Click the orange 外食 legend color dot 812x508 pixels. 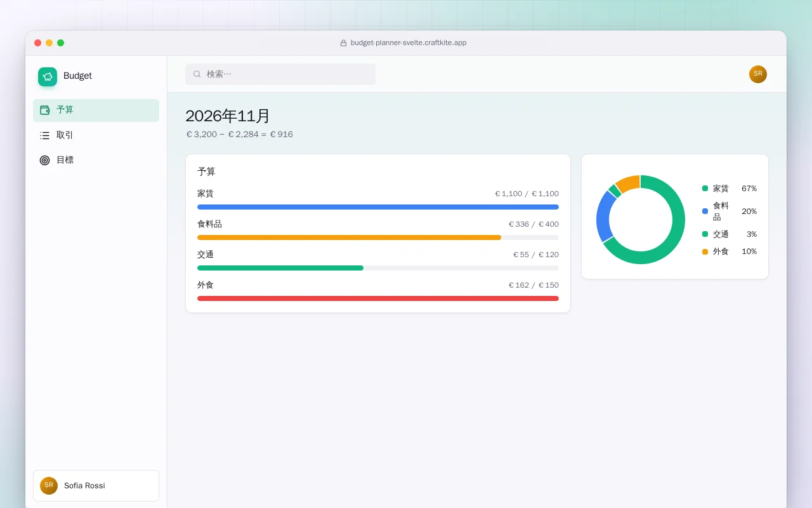point(705,251)
